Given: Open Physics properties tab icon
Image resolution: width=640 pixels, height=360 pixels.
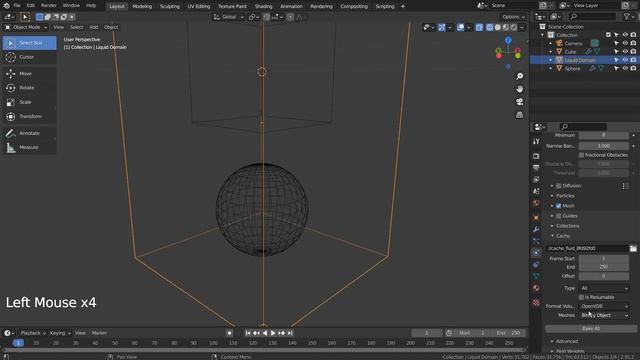Looking at the screenshot, I should pyautogui.click(x=536, y=253).
